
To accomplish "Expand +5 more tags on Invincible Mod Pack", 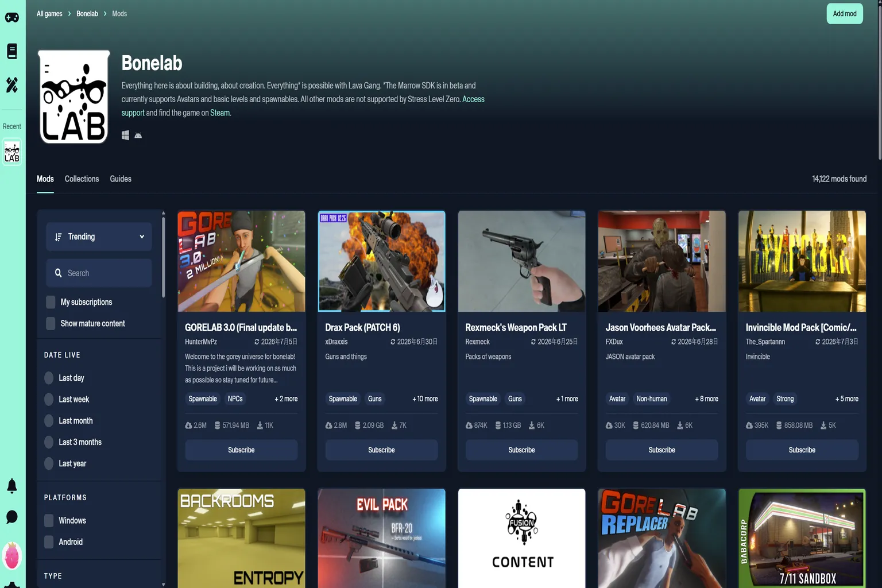I will point(847,399).
